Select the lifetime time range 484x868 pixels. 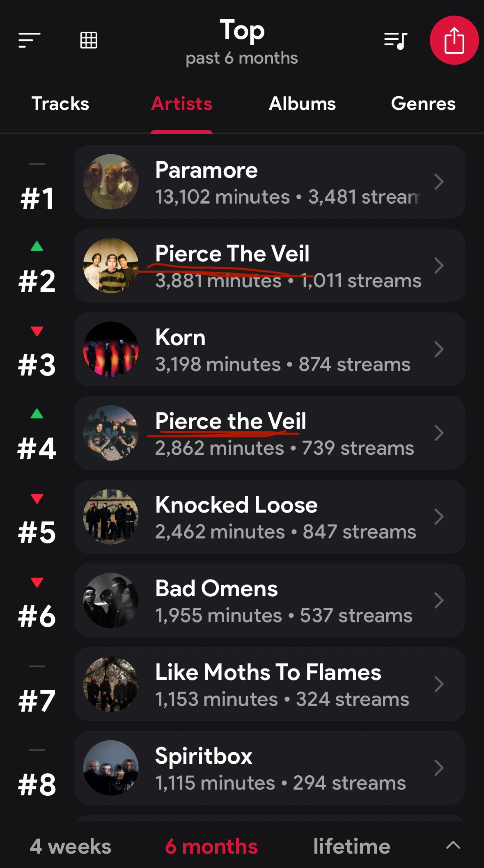(x=352, y=846)
